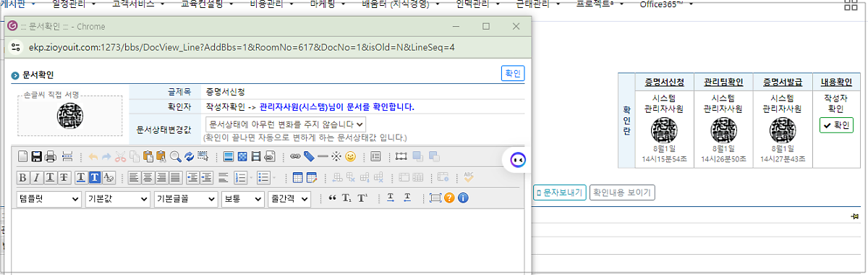This screenshot has width=868, height=275.
Task: Toggle Strikethrough formatting
Action: click(x=64, y=177)
